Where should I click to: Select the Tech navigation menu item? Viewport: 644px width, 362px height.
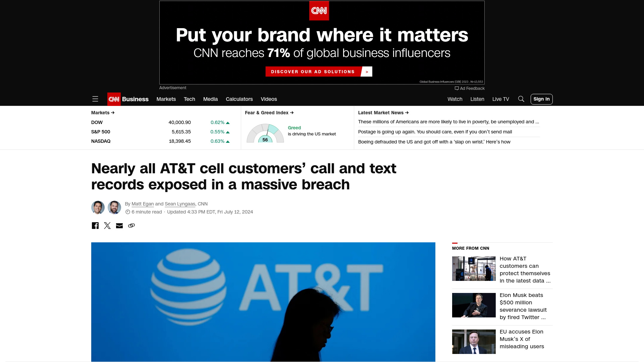[x=189, y=99]
